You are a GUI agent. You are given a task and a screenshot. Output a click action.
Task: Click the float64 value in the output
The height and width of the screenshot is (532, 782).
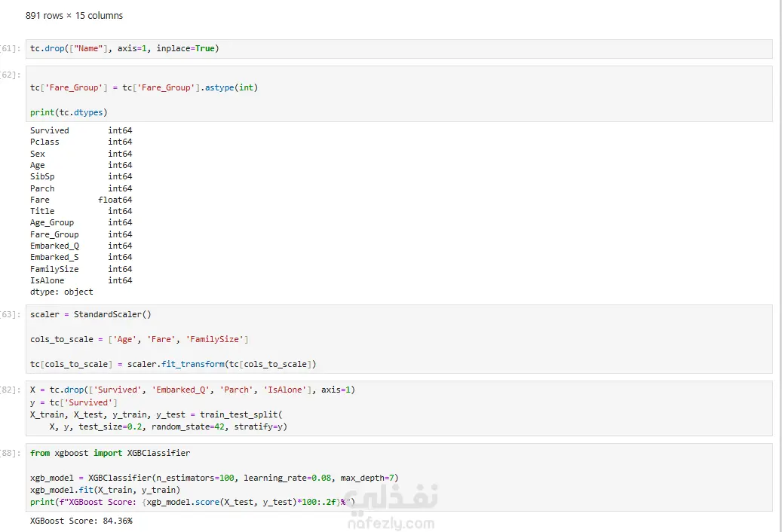click(115, 200)
